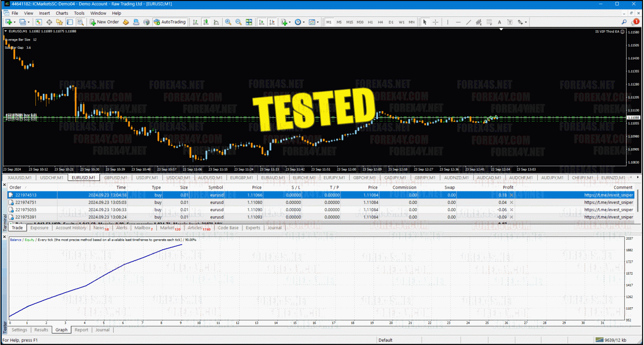644x345 pixels.
Task: Open the GBPUSD,M1 chart tab
Action: (x=116, y=178)
